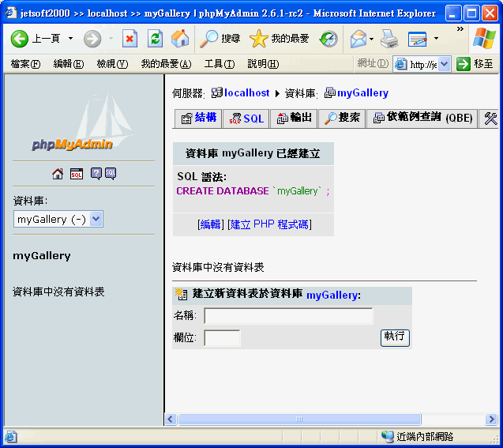Click the IE icon in window title bar
This screenshot has width=503, height=448.
tap(11, 13)
